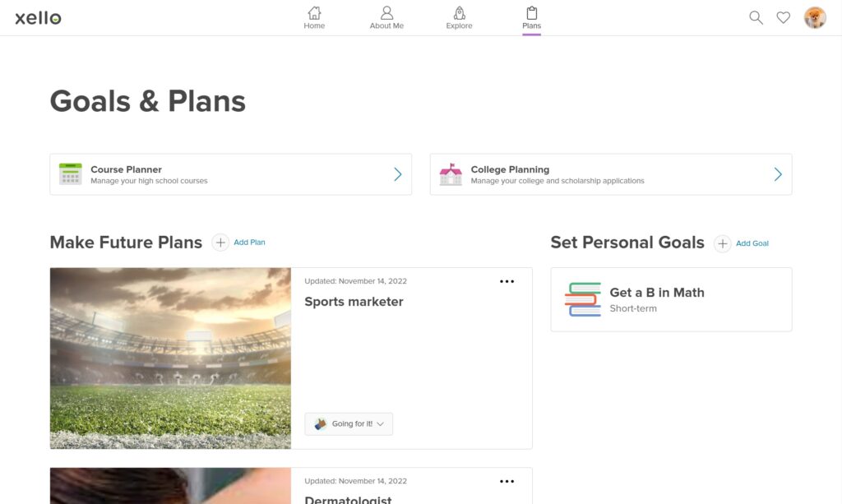Image resolution: width=842 pixels, height=504 pixels.
Task: Click the stadium thumbnail on Sports marketer plan
Action: pos(169,357)
